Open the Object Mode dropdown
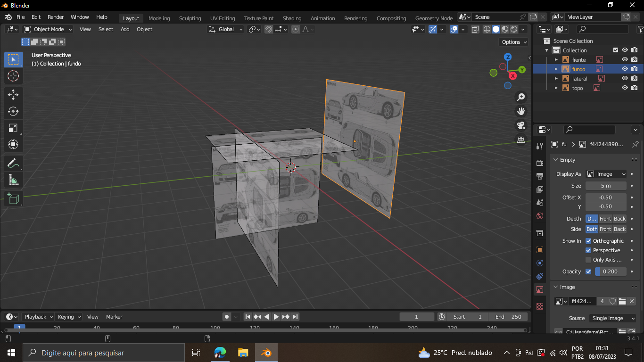Viewport: 644px width, 362px height. click(48, 29)
